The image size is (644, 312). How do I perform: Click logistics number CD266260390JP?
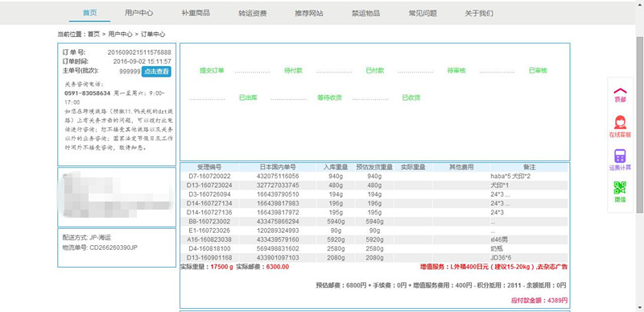point(114,248)
